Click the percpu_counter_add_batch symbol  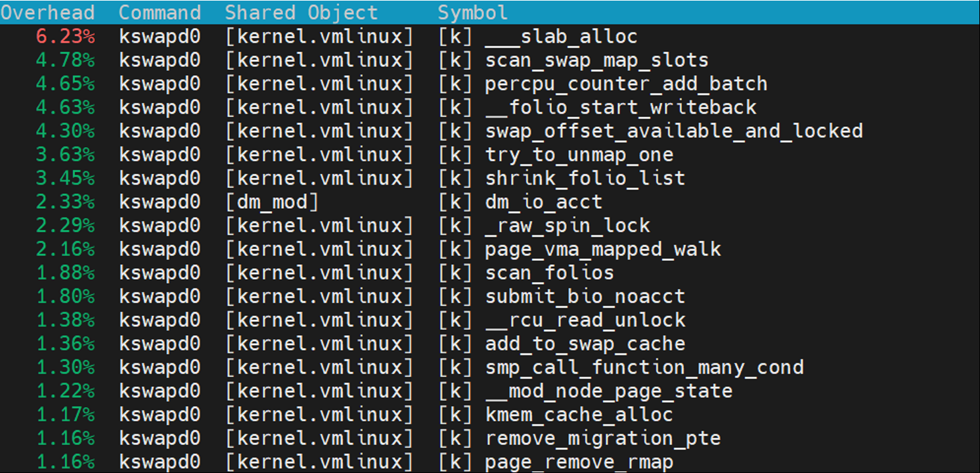click(626, 84)
